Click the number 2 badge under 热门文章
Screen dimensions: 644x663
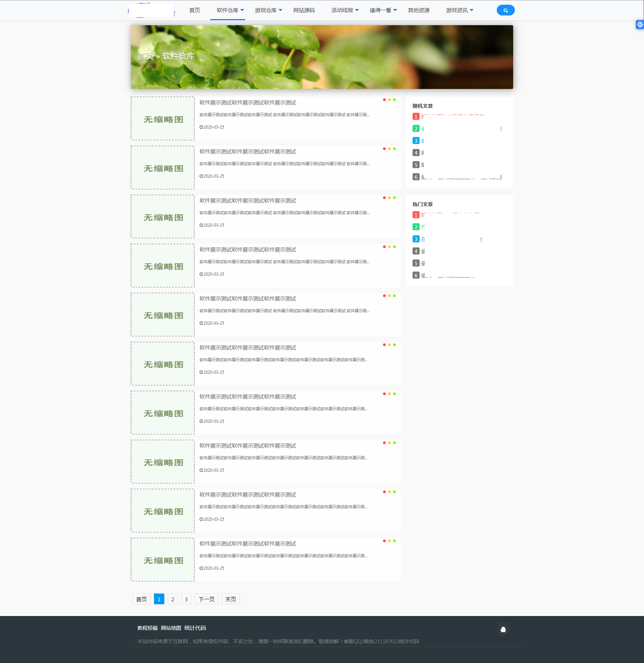[x=416, y=227]
